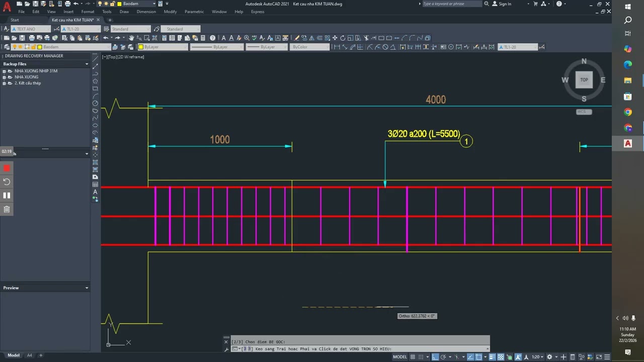Click the new drawing tab plus button

(x=110, y=20)
